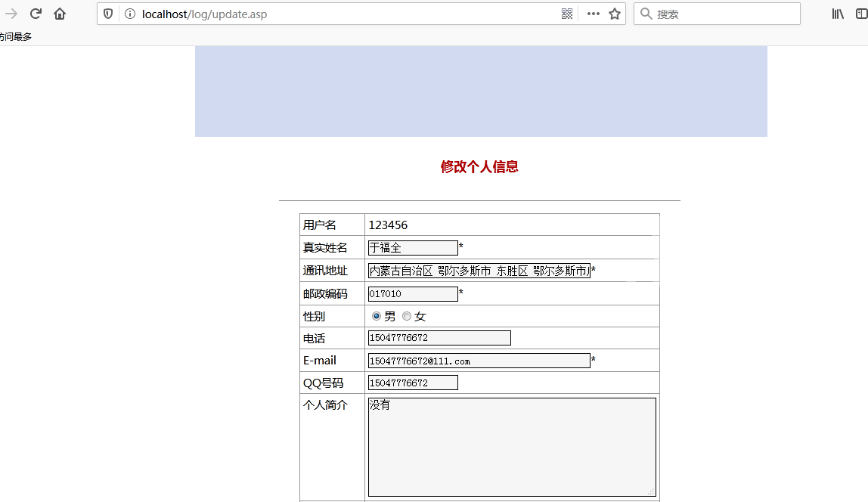Reload the current page
Screen dimensions: 868x502
[x=36, y=14]
